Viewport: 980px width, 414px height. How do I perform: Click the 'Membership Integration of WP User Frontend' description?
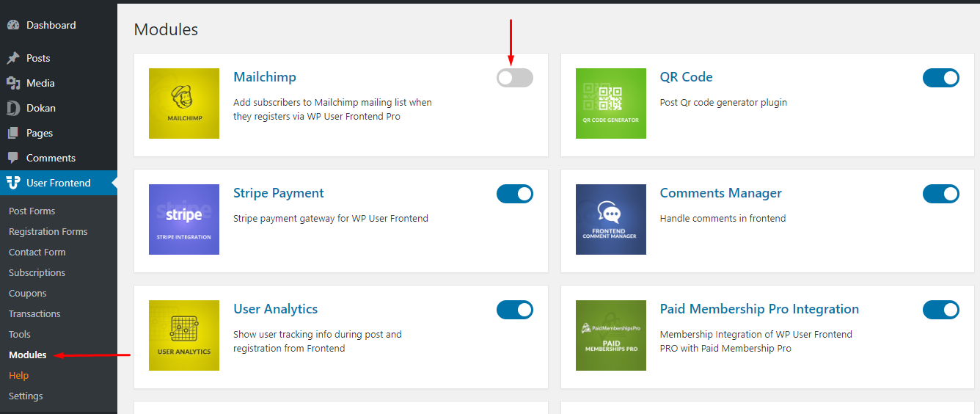[x=756, y=341]
